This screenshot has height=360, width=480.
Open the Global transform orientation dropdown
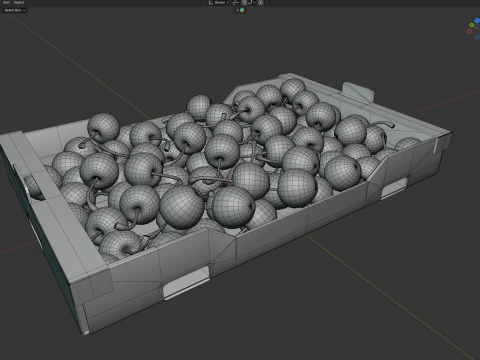tap(219, 2)
